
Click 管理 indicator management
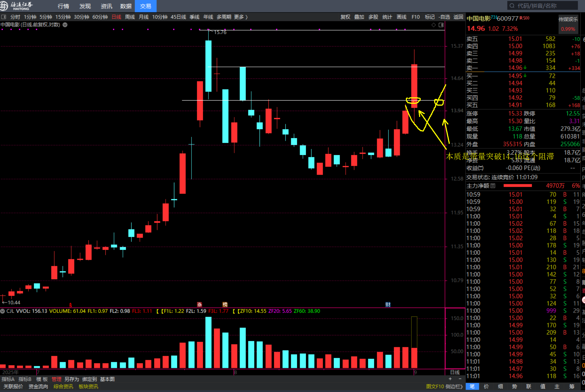(56, 379)
